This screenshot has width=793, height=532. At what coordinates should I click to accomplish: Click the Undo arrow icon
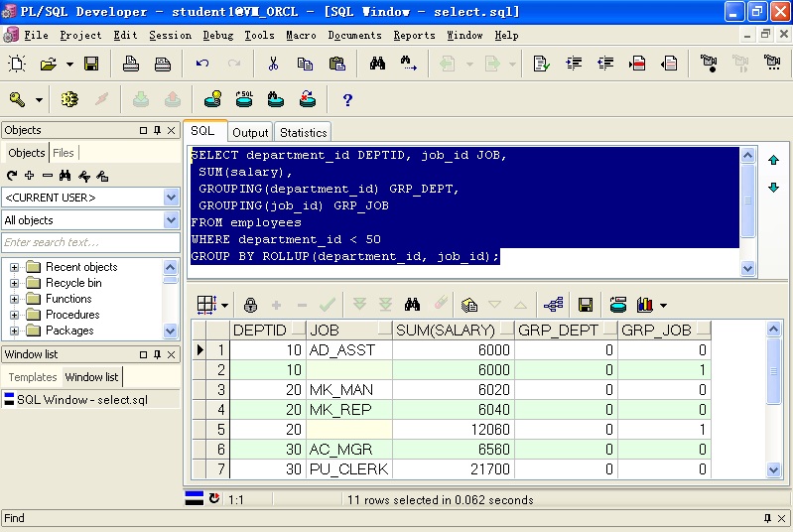click(202, 64)
